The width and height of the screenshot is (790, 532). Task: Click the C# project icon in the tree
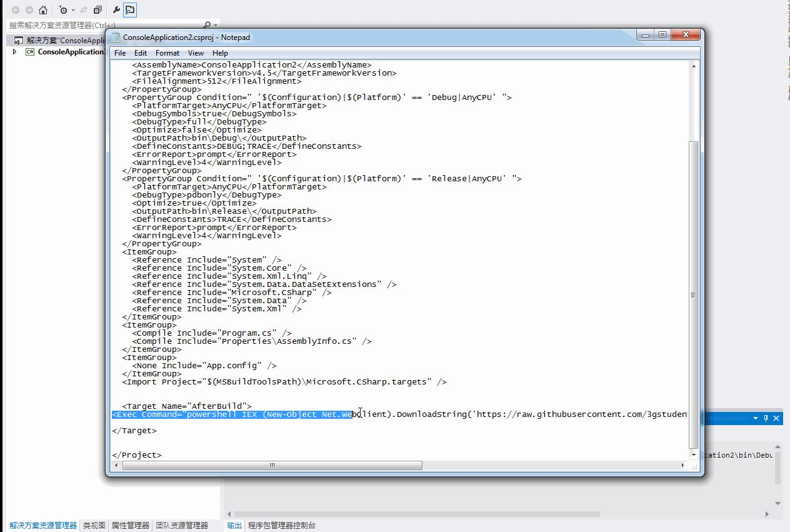tap(29, 52)
